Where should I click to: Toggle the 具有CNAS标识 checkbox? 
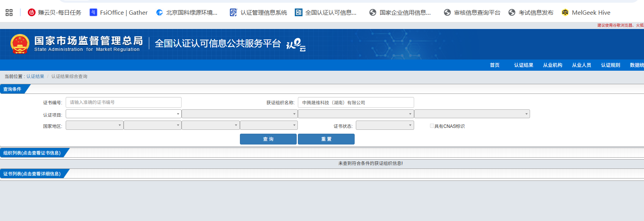(432, 126)
